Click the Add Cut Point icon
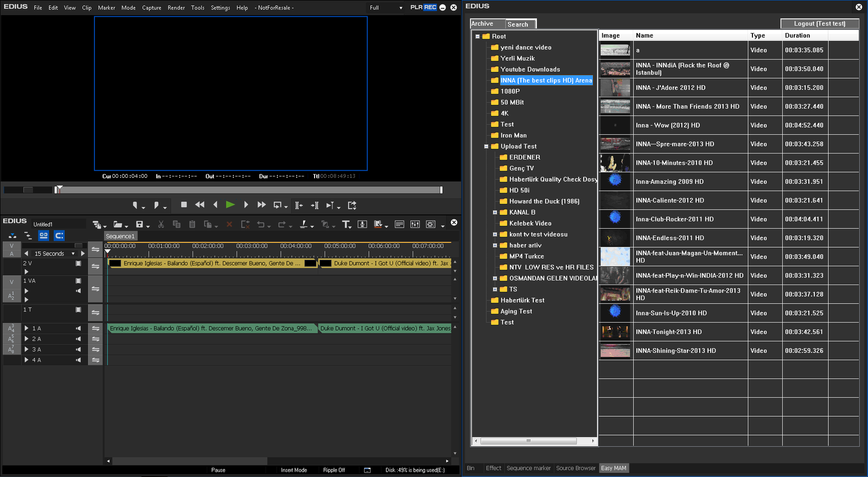868x477 pixels. 304,224
